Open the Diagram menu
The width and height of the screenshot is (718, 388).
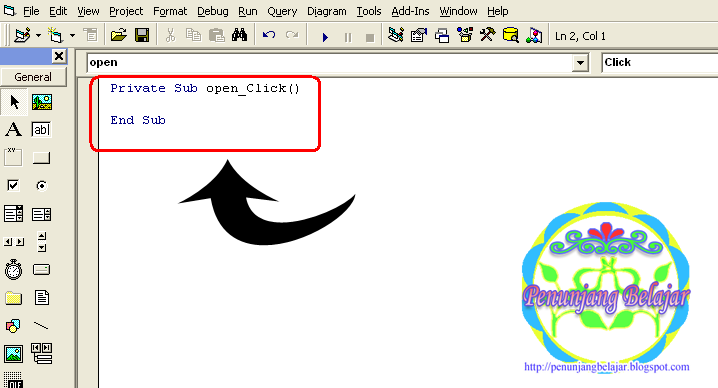[x=326, y=11]
